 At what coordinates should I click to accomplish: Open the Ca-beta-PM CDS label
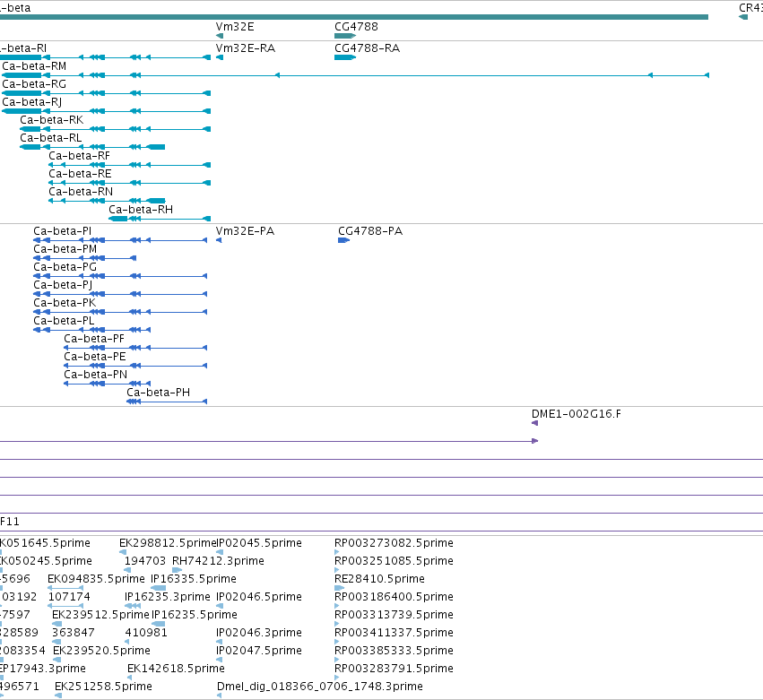(65, 249)
